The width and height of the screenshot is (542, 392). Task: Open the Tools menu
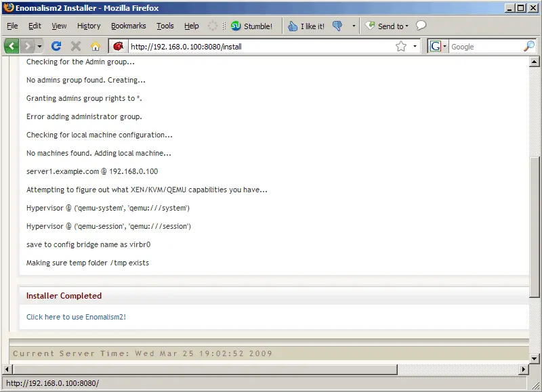pos(165,26)
